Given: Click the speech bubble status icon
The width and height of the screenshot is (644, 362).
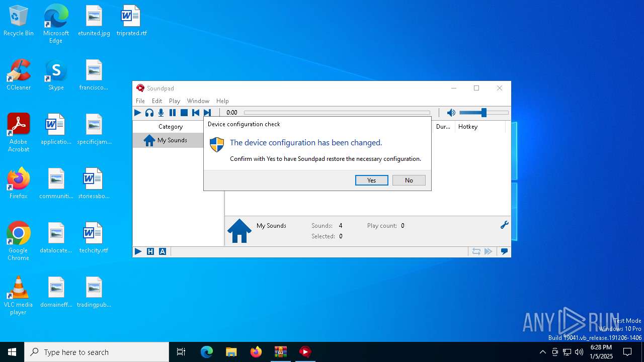Looking at the screenshot, I should (x=504, y=251).
